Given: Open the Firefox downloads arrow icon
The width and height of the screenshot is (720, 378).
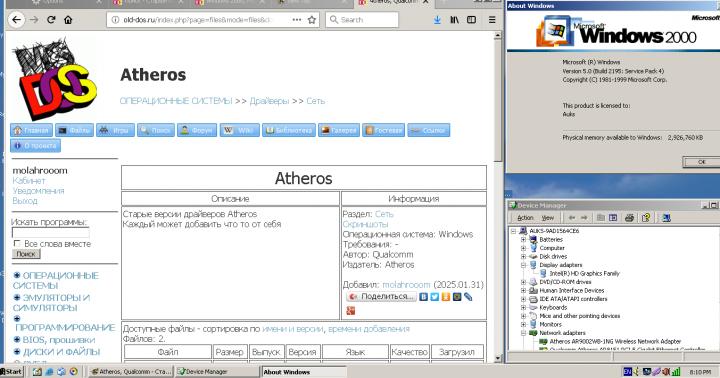Looking at the screenshot, I should coord(437,20).
